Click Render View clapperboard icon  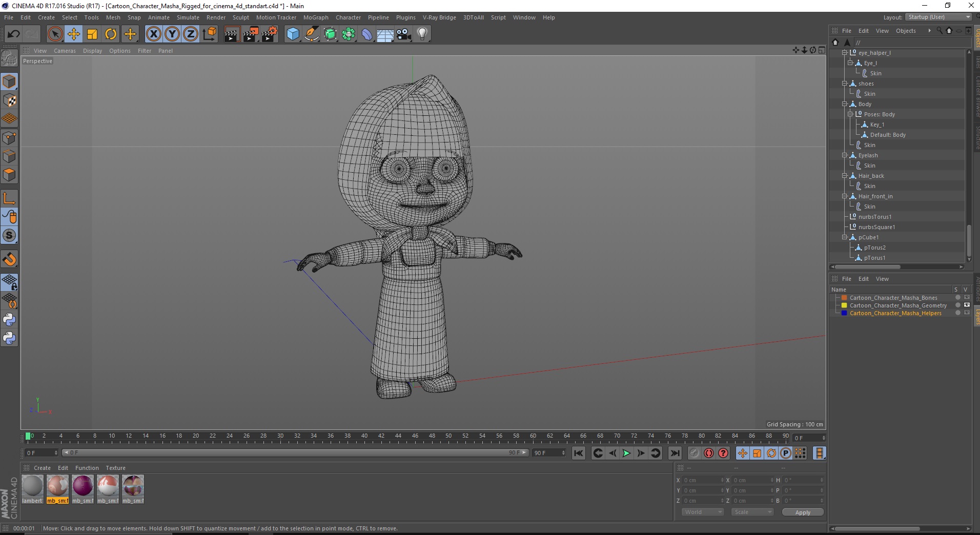click(x=232, y=34)
